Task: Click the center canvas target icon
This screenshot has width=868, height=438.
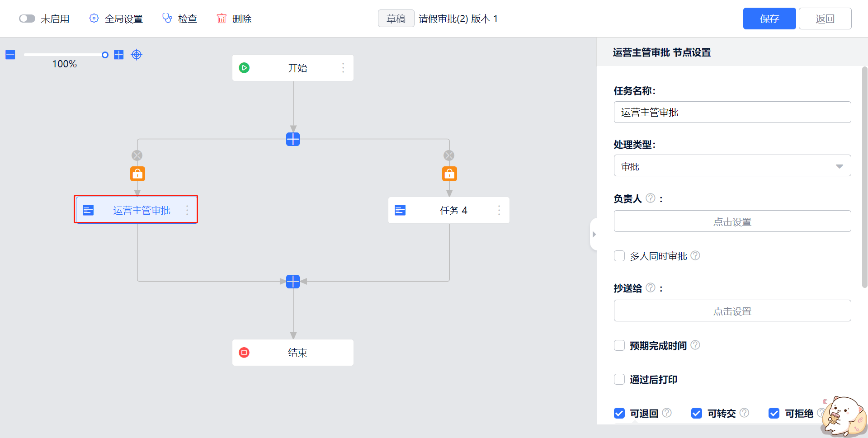Action: coord(137,55)
